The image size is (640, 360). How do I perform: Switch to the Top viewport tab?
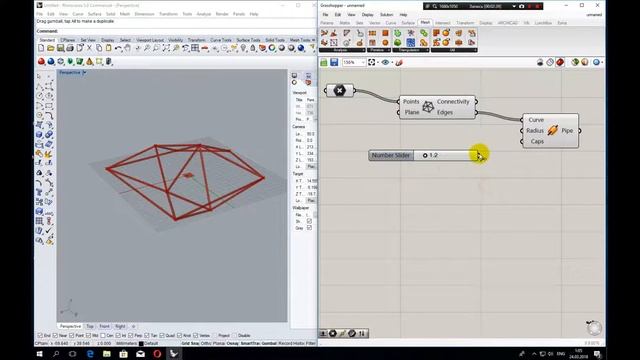click(x=90, y=327)
